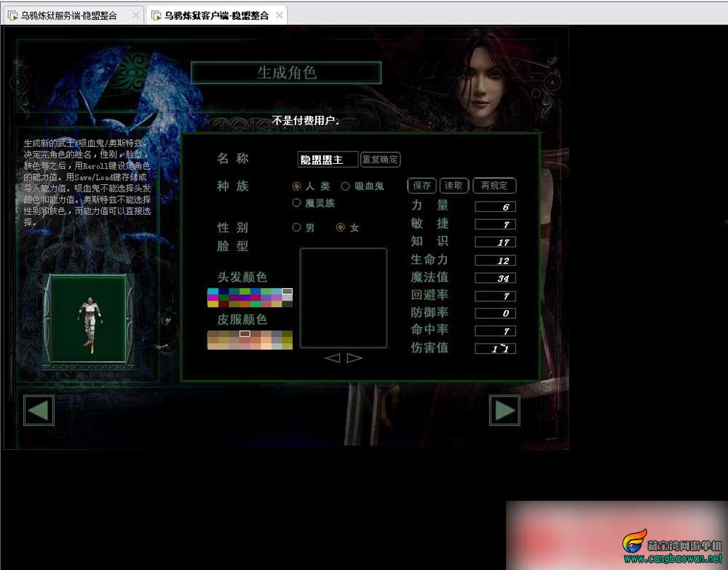Click the 重复确定 button
Viewport: 728px width, 570px height.
coord(380,159)
